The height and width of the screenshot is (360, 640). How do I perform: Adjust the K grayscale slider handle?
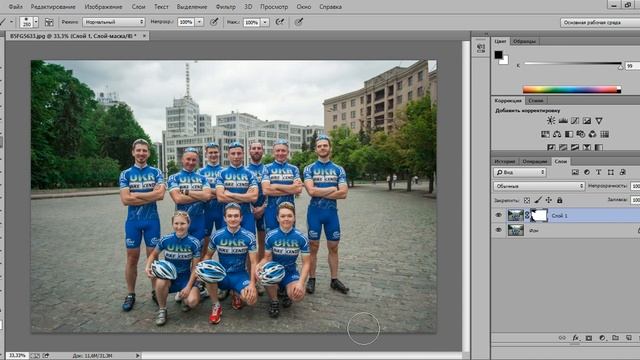[x=620, y=67]
